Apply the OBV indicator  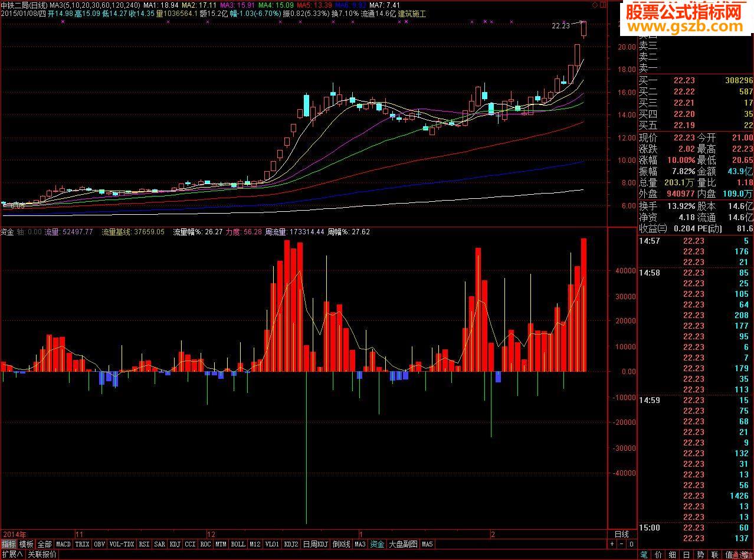(x=99, y=544)
